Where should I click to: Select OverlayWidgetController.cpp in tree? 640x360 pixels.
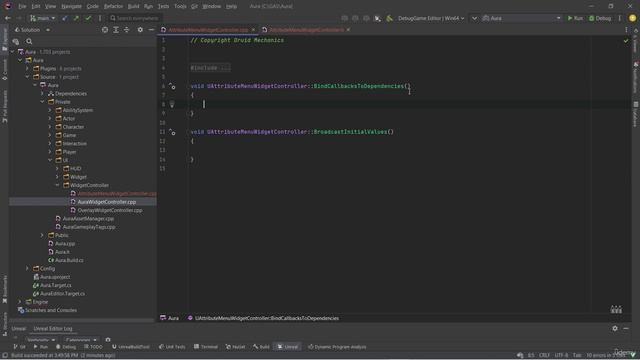tap(109, 210)
